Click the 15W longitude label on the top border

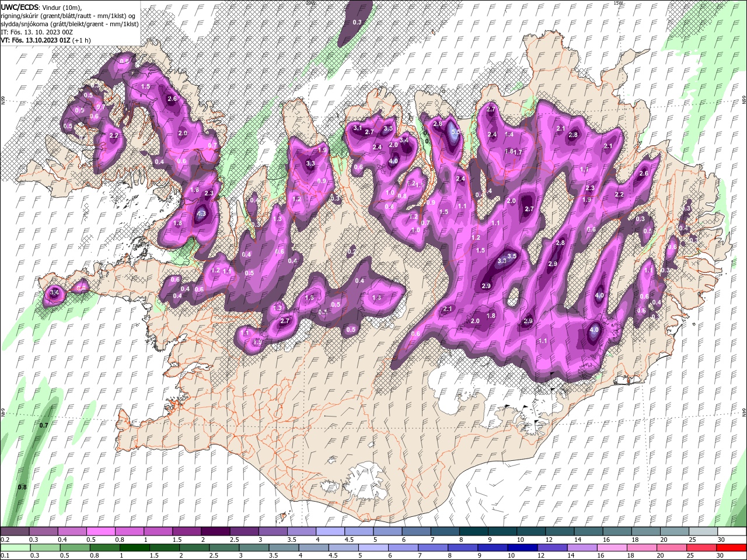pyautogui.click(x=619, y=3)
